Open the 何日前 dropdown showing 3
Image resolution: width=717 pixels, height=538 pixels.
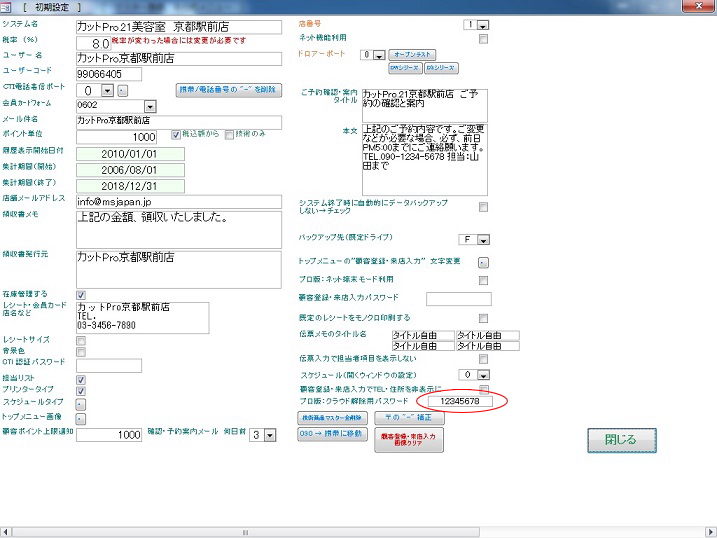click(270, 435)
